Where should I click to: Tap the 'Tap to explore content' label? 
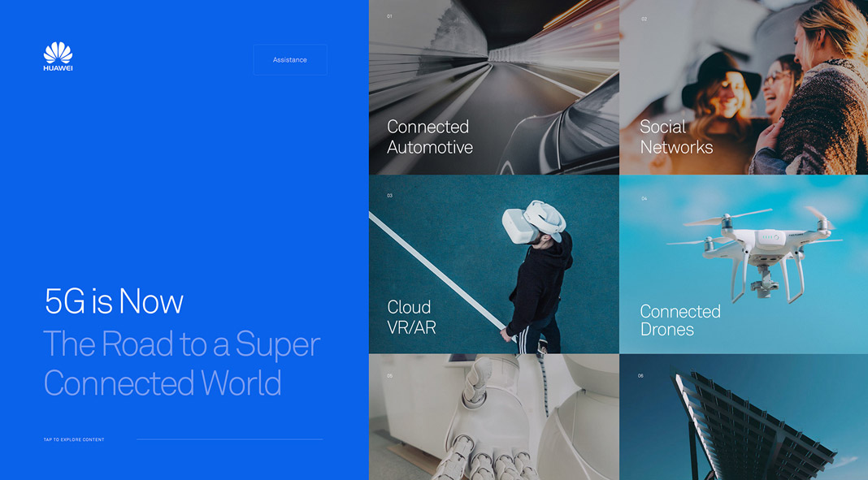pos(74,439)
